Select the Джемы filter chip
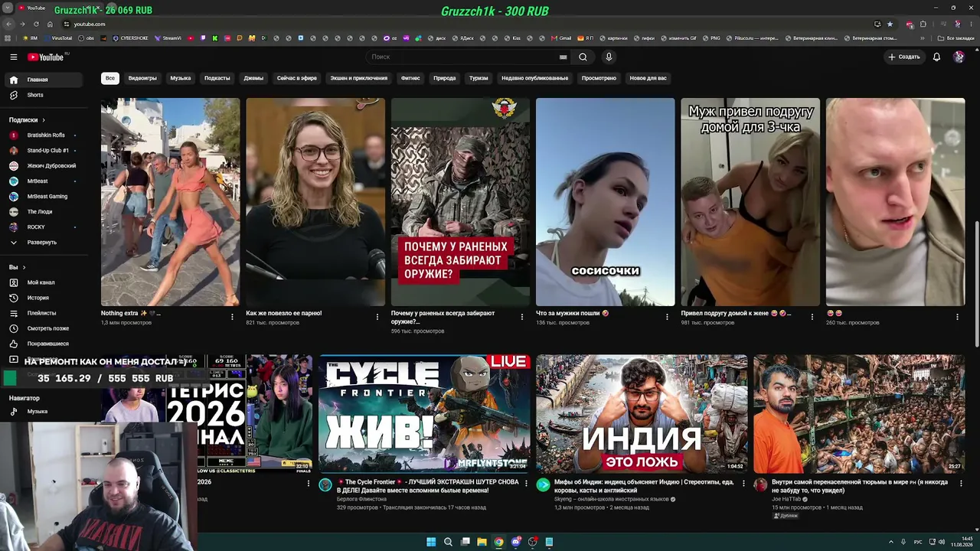 coord(253,78)
